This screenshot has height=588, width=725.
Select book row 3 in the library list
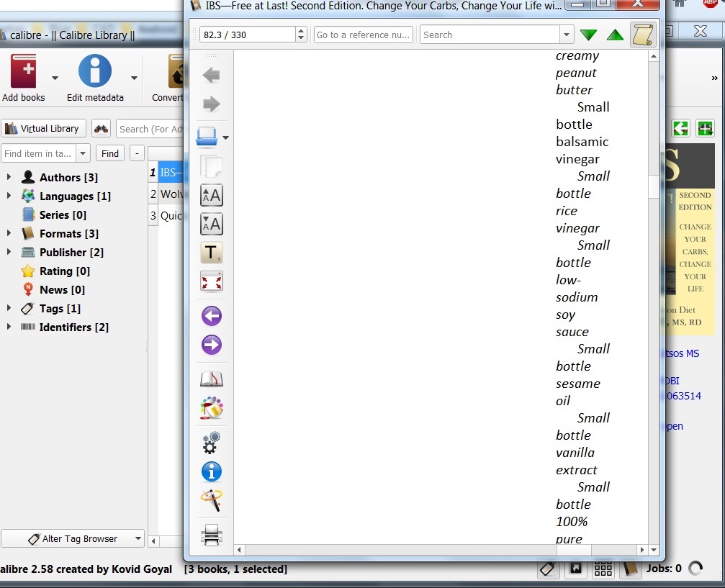pos(166,216)
